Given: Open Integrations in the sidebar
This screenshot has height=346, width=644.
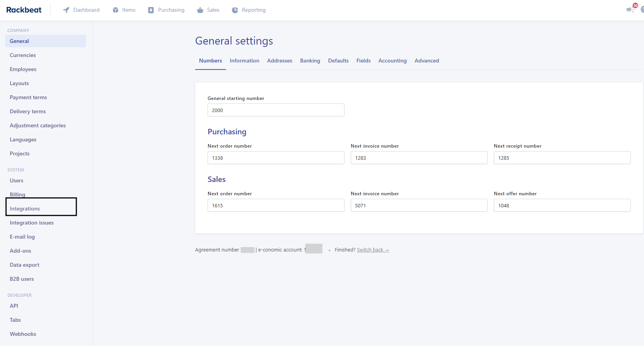Looking at the screenshot, I should (25, 209).
